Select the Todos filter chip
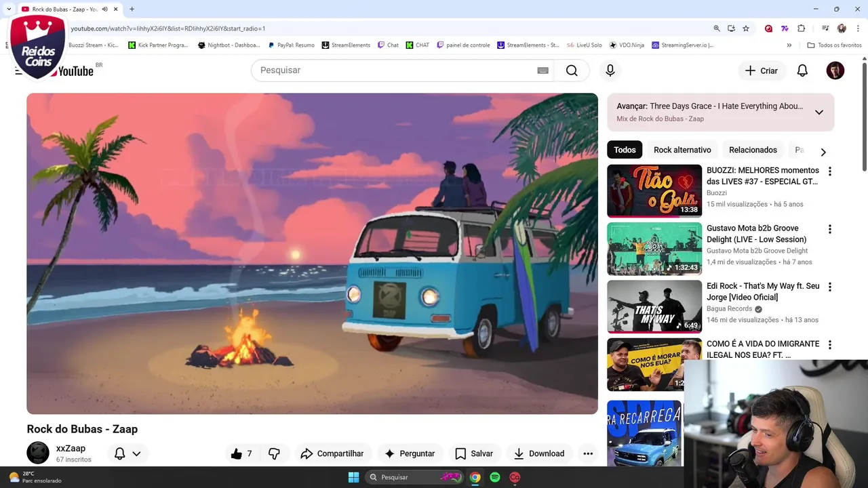 [625, 150]
